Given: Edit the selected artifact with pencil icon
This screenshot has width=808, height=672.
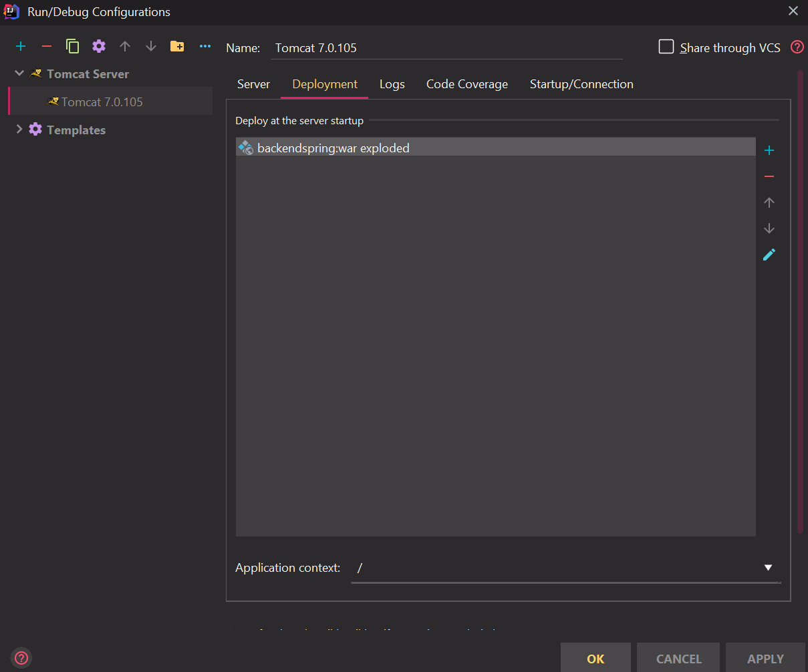Looking at the screenshot, I should coord(769,255).
